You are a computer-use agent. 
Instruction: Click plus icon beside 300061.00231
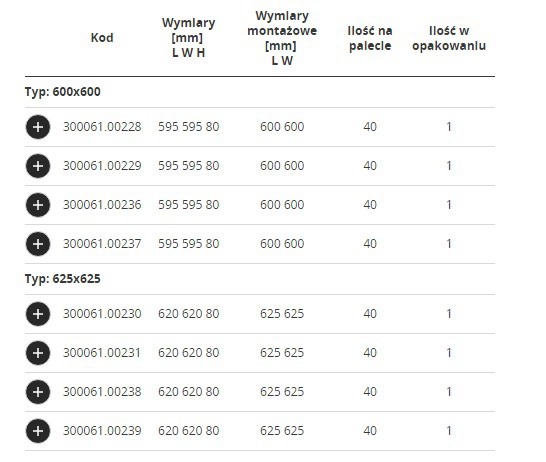click(38, 353)
